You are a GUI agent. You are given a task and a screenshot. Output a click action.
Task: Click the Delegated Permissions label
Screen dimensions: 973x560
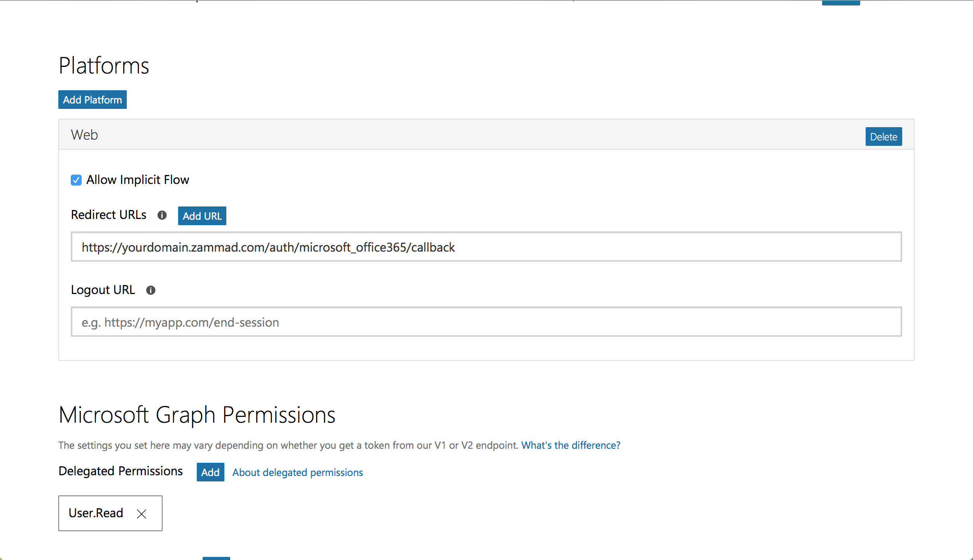pyautogui.click(x=121, y=471)
